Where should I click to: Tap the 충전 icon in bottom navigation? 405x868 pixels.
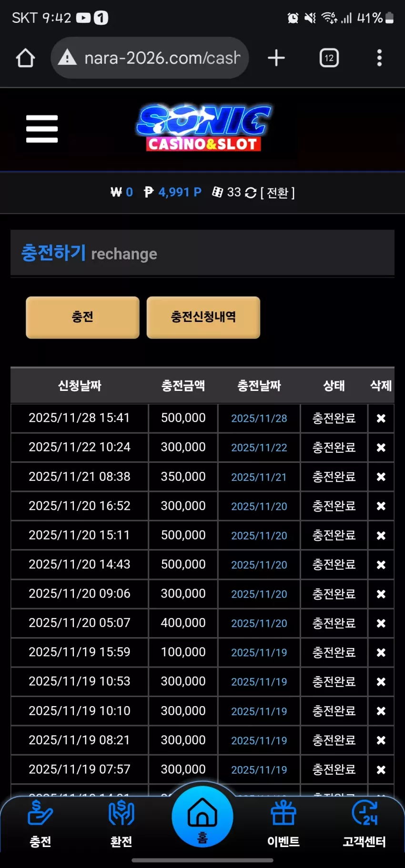pyautogui.click(x=40, y=824)
